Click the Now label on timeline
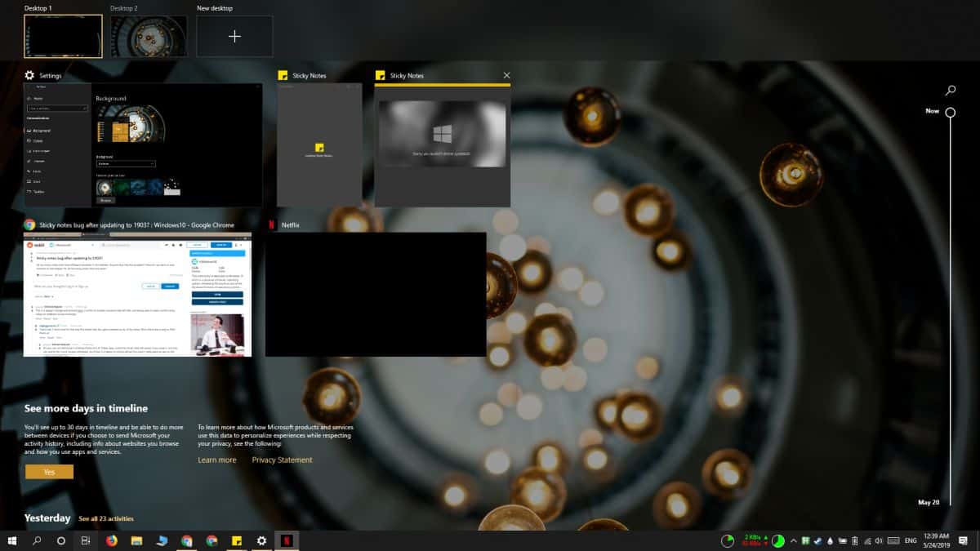 pos(932,111)
